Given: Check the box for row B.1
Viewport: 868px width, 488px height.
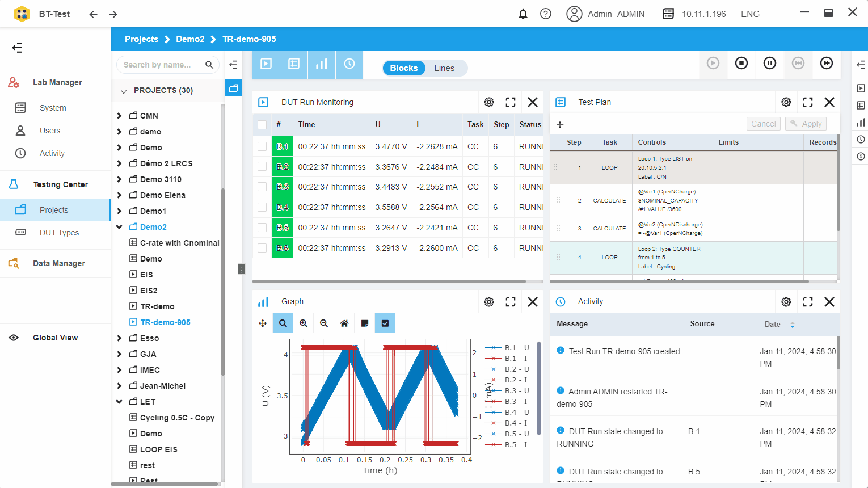Looking at the screenshot, I should coord(262,146).
